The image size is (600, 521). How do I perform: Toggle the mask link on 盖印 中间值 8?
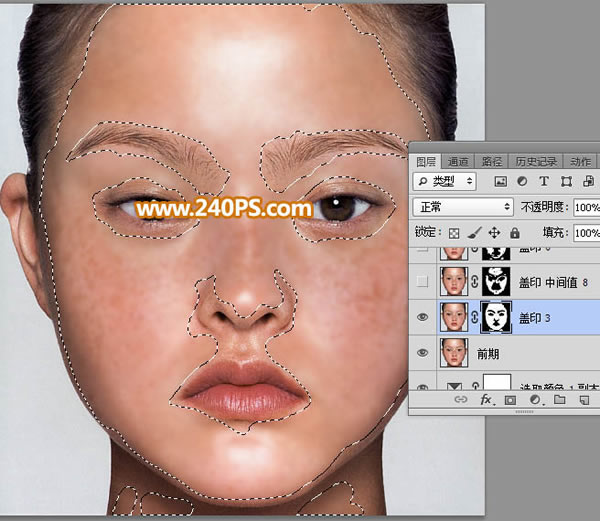coord(474,282)
